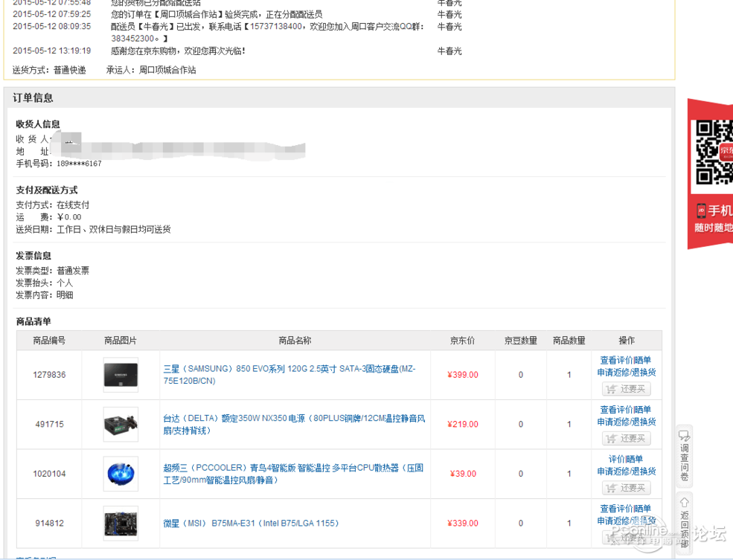Click the 操作 column header
This screenshot has width=733, height=560.
(x=627, y=341)
